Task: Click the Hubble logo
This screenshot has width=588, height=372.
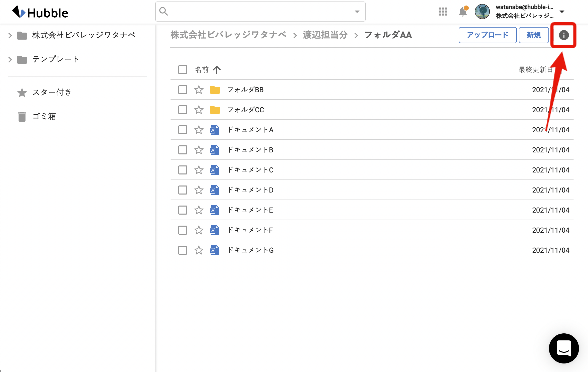Action: pyautogui.click(x=40, y=12)
